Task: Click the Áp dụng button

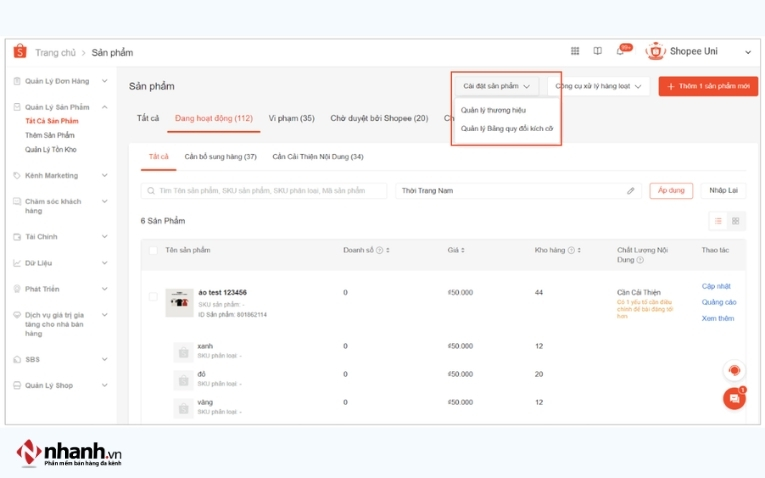Action: pos(671,190)
